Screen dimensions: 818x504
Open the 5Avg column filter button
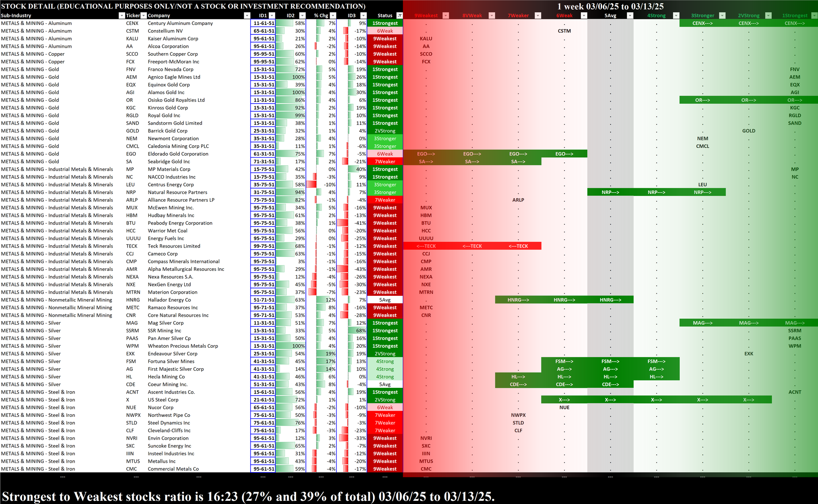tap(630, 16)
